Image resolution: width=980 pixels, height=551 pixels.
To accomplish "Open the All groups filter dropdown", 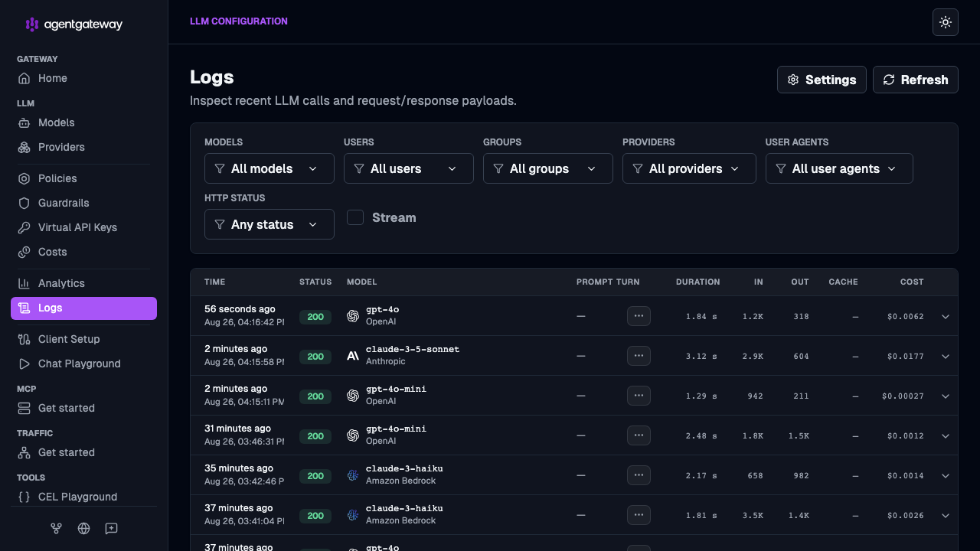I will pyautogui.click(x=548, y=168).
